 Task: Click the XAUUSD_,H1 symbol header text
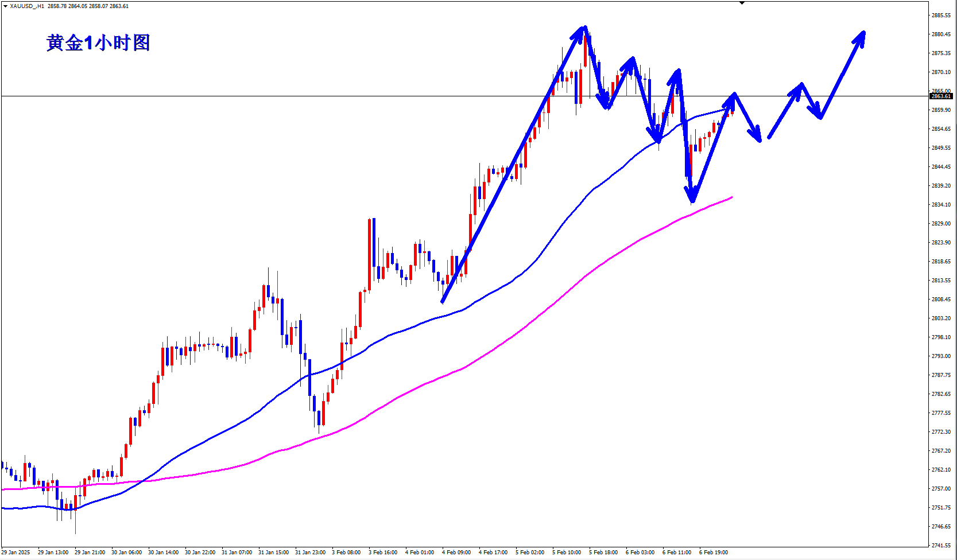click(28, 6)
